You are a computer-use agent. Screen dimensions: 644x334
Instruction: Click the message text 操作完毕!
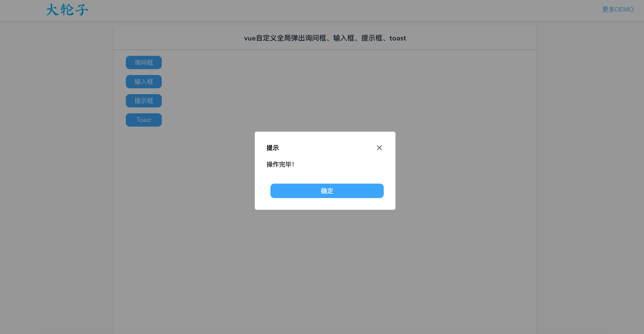280,164
